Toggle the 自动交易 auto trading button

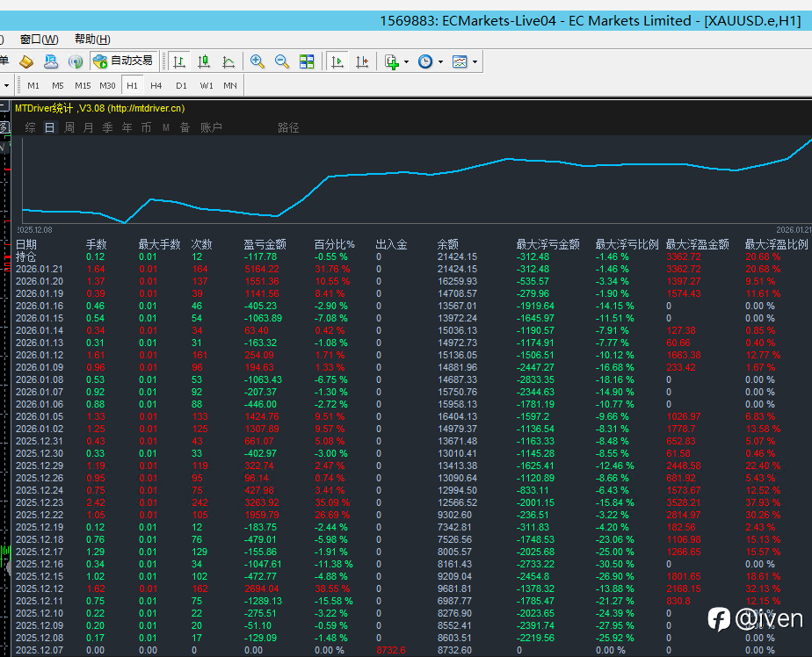tap(124, 61)
